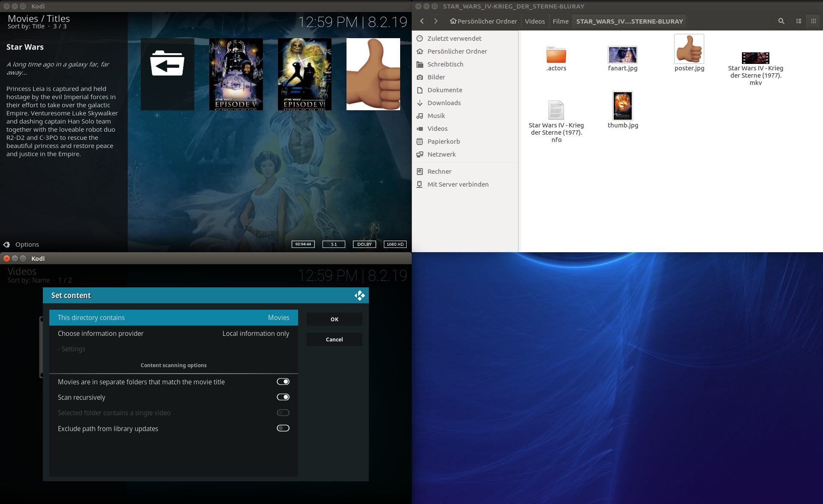Toggle 'Exclude path from library updates' switch
Viewport: 823px width, 504px height.
(283, 428)
